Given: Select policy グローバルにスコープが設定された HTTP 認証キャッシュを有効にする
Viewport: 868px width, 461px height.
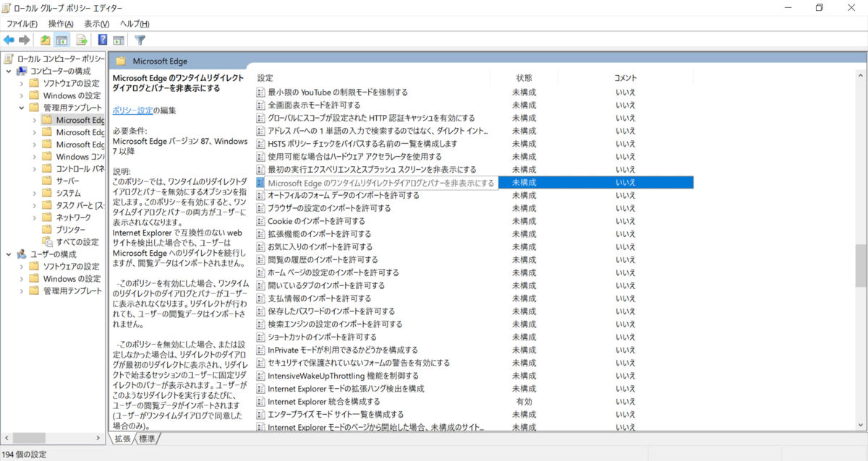Looking at the screenshot, I should click(371, 118).
